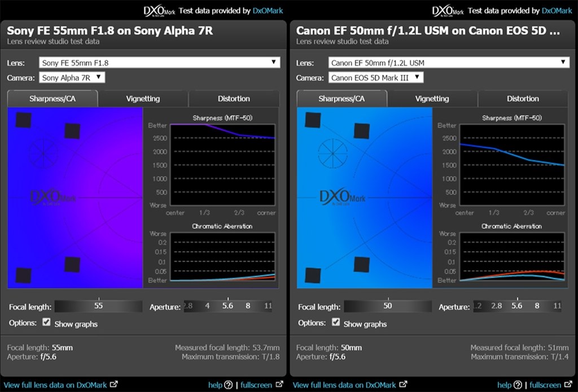578x392 pixels.
Task: Click fullscreen external icon under Sony panel
Action: [x=279, y=384]
